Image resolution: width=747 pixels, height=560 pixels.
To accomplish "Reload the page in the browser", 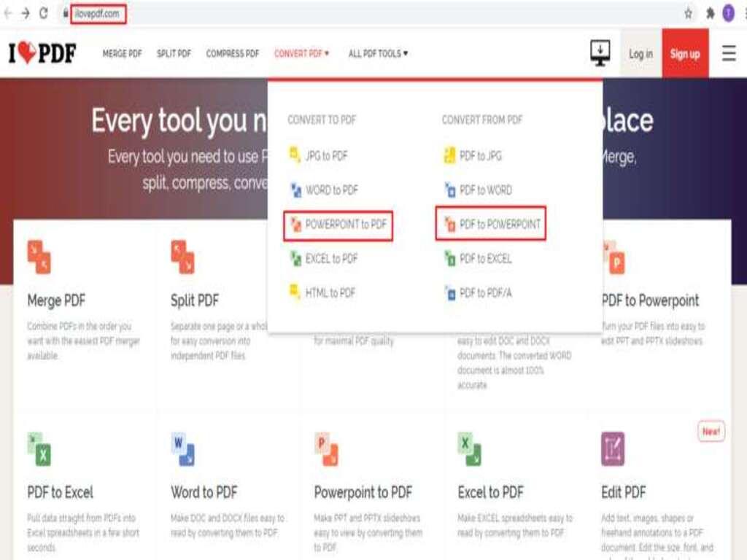I will (44, 13).
